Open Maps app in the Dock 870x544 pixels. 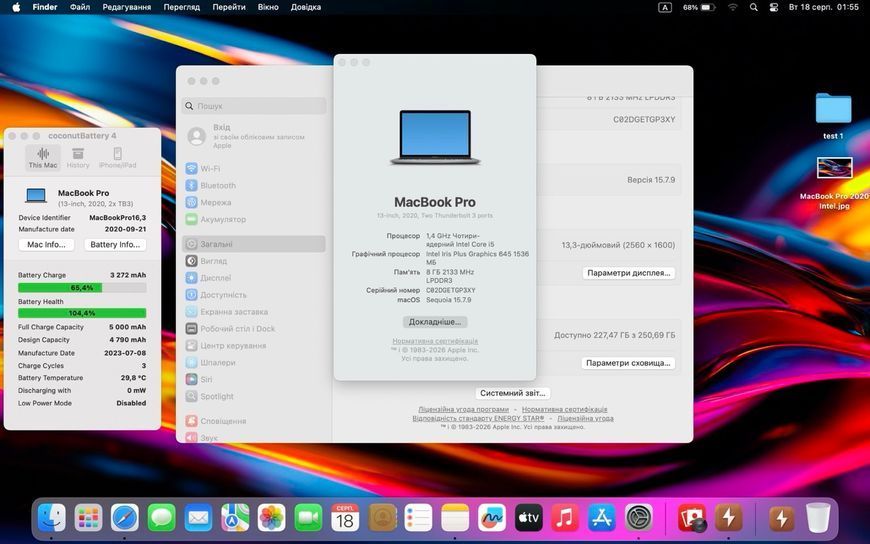pyautogui.click(x=235, y=518)
